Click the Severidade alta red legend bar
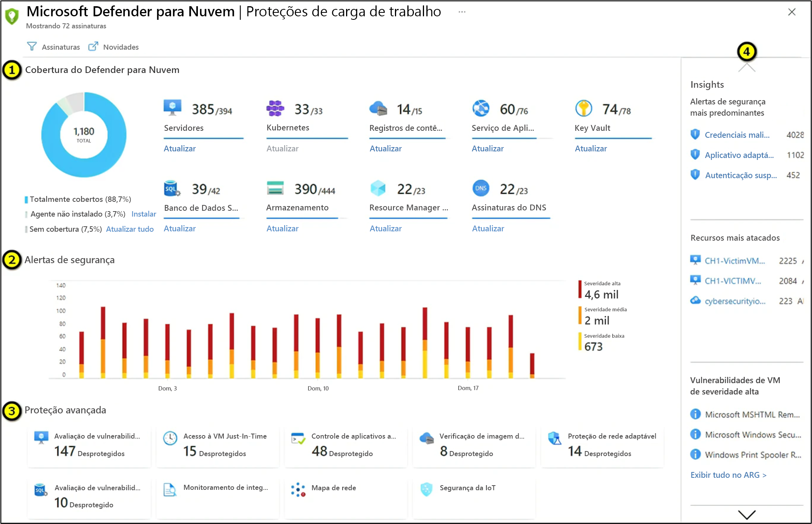Image resolution: width=812 pixels, height=524 pixels. click(580, 290)
